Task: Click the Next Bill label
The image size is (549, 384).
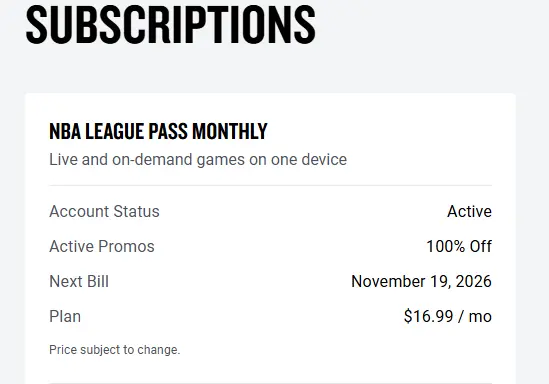Action: click(79, 281)
